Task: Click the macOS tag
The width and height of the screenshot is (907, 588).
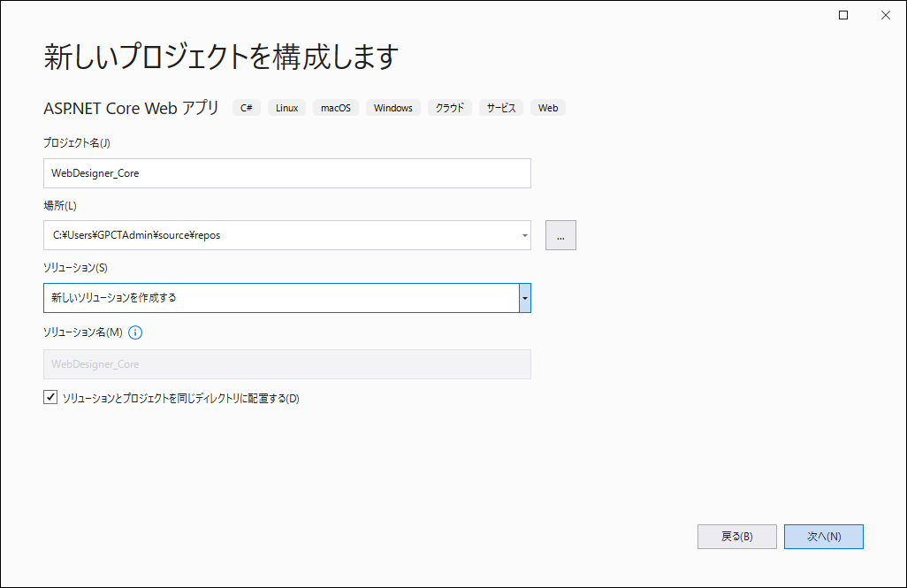Action: coord(336,108)
